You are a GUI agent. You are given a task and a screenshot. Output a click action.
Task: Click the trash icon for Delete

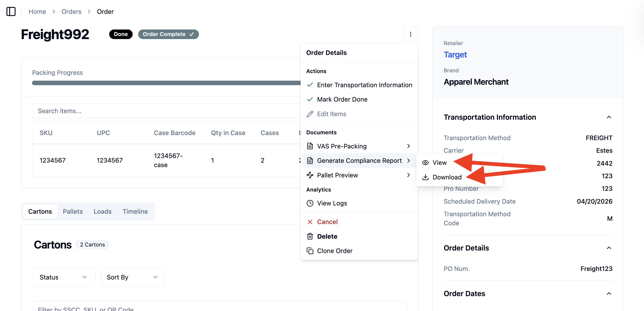tap(310, 236)
